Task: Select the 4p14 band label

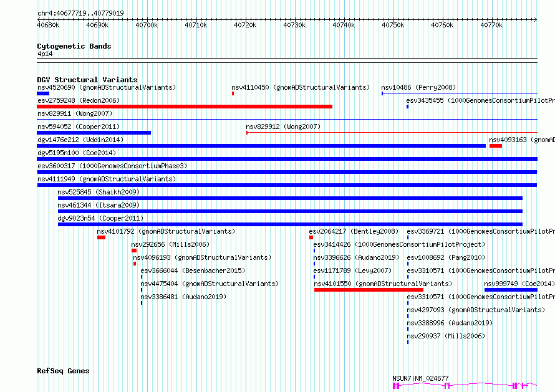Action: 45,54
